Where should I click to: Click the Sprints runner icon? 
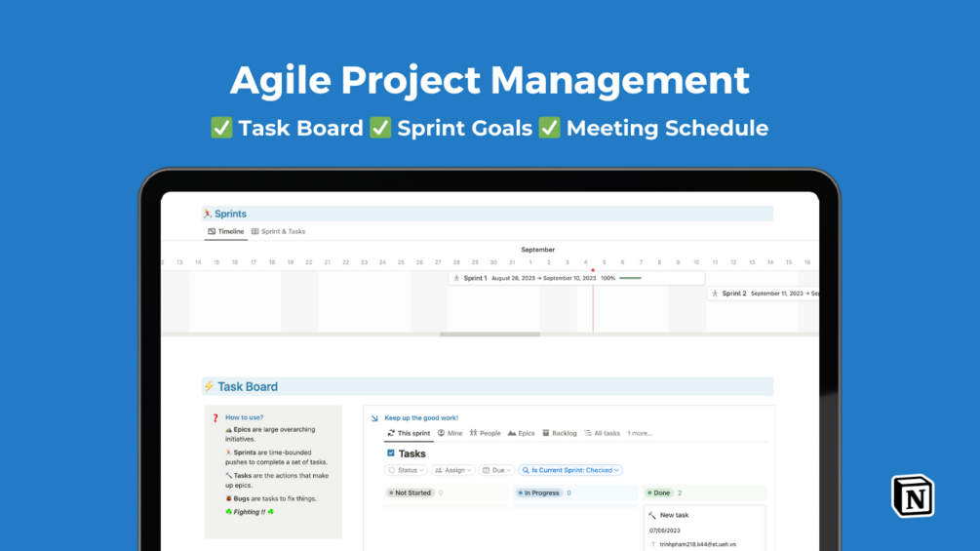coord(208,214)
